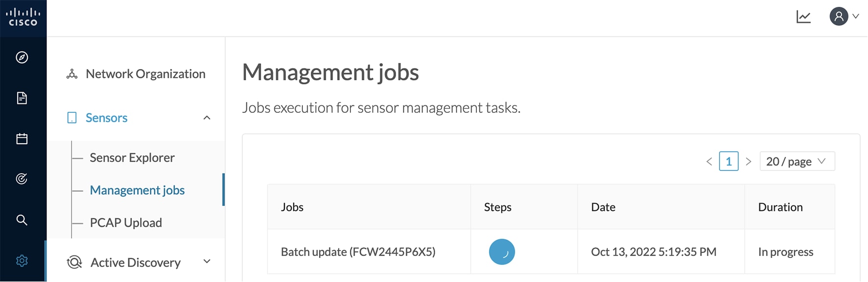Open the system statistics chart icon
This screenshot has width=868, height=282.
pos(803,17)
